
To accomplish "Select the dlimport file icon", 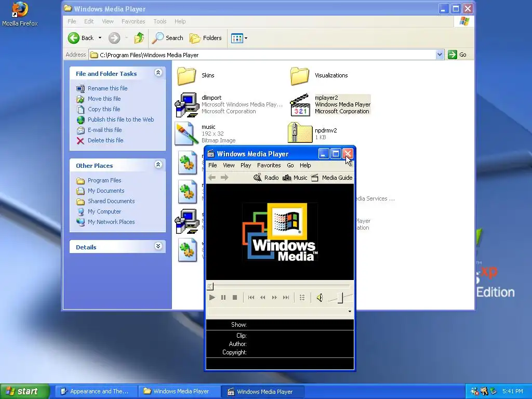I will coord(187,105).
